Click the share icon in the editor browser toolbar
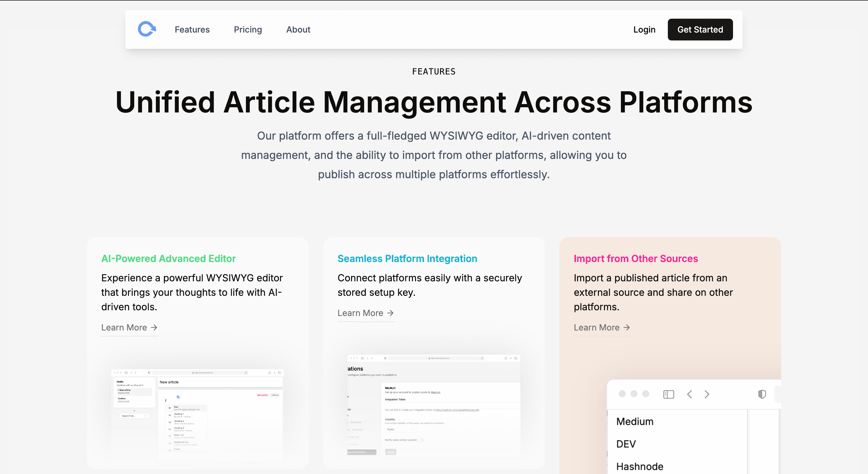Screen dimensions: 868x474 (x=270, y=373)
